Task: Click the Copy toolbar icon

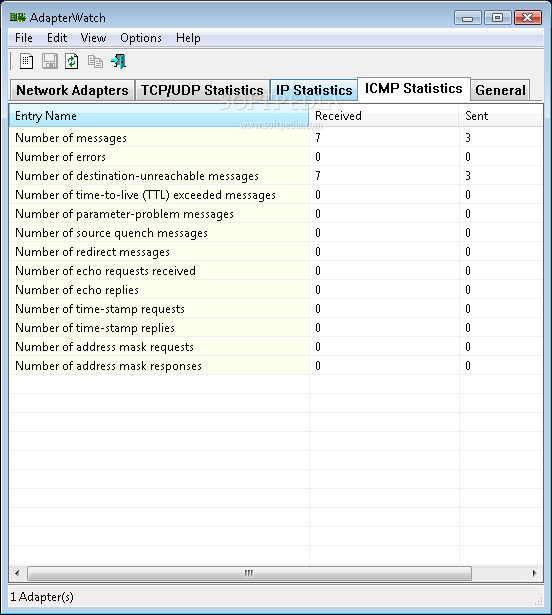Action: pyautogui.click(x=95, y=62)
